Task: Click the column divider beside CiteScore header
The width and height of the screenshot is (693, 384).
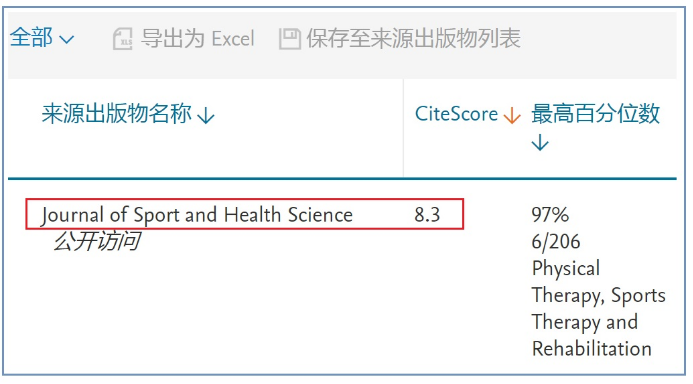Action: 403,128
